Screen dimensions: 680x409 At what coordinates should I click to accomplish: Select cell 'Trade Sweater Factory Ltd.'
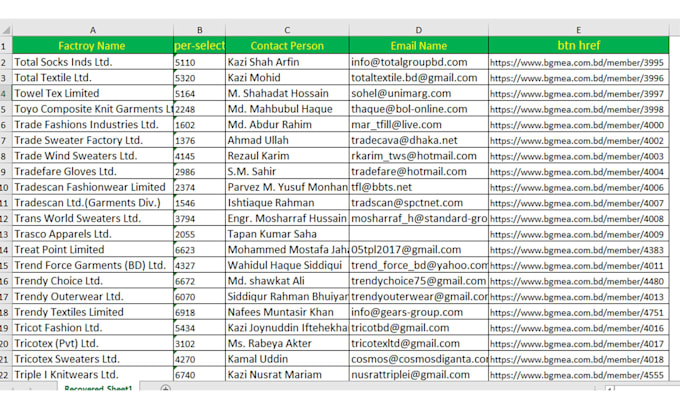tap(92, 140)
